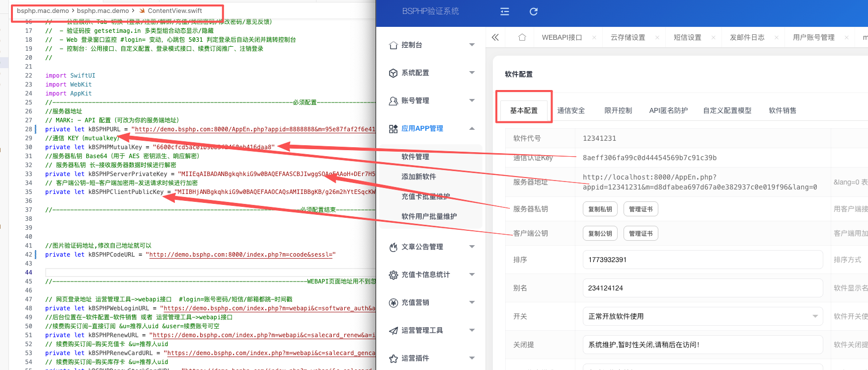Switch to the API匿名防护 tab
Screen dimensions: 868x370
pyautogui.click(x=668, y=110)
